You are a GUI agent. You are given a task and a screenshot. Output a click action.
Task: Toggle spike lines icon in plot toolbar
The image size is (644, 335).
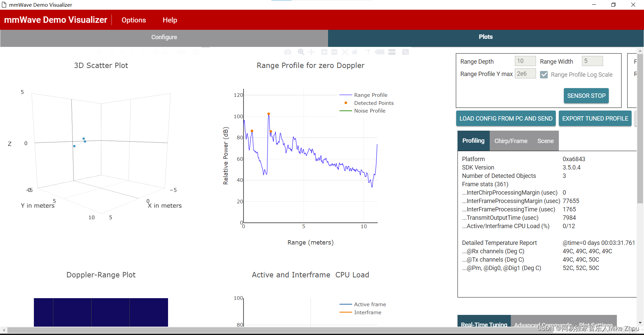(x=367, y=52)
